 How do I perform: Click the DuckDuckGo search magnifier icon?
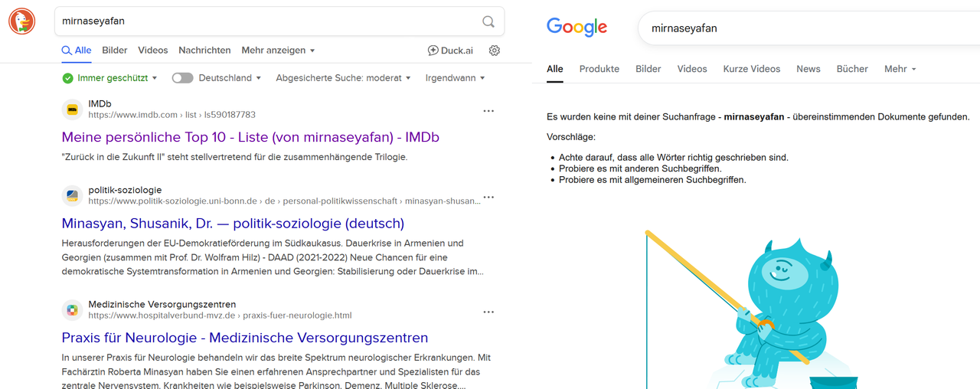[x=488, y=21]
